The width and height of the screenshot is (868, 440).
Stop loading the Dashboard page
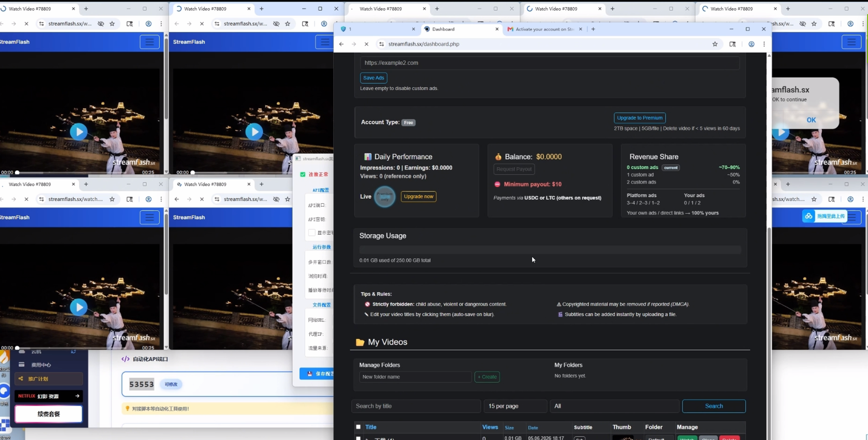coord(366,44)
